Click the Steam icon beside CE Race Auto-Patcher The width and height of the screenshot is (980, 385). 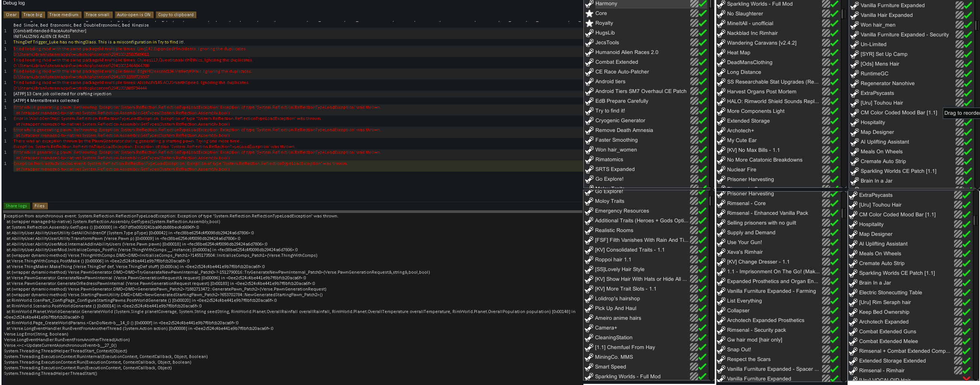click(589, 72)
